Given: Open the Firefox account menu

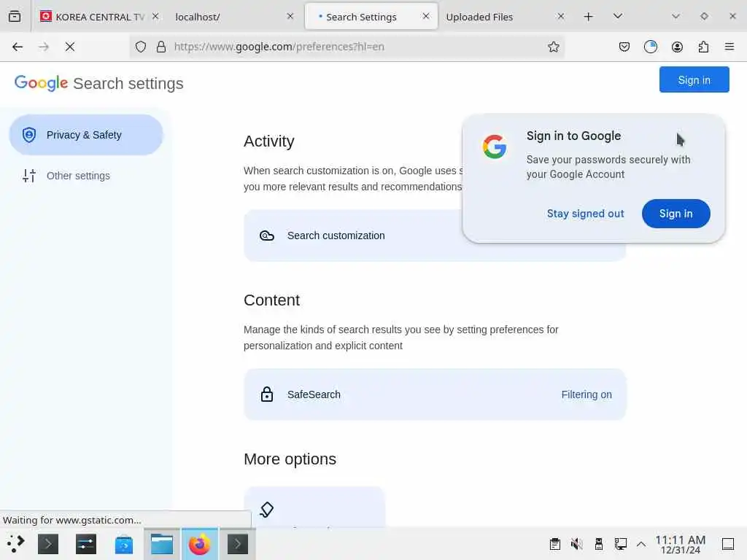Looking at the screenshot, I should (x=677, y=47).
